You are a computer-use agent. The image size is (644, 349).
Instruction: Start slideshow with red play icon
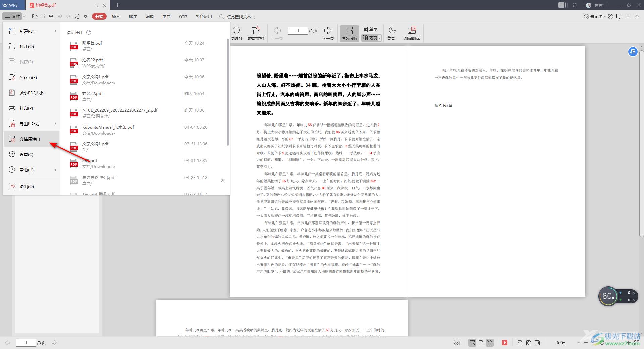pos(504,343)
